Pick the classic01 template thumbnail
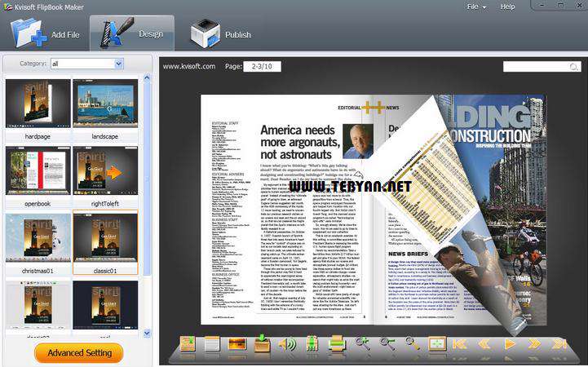 pyautogui.click(x=105, y=237)
